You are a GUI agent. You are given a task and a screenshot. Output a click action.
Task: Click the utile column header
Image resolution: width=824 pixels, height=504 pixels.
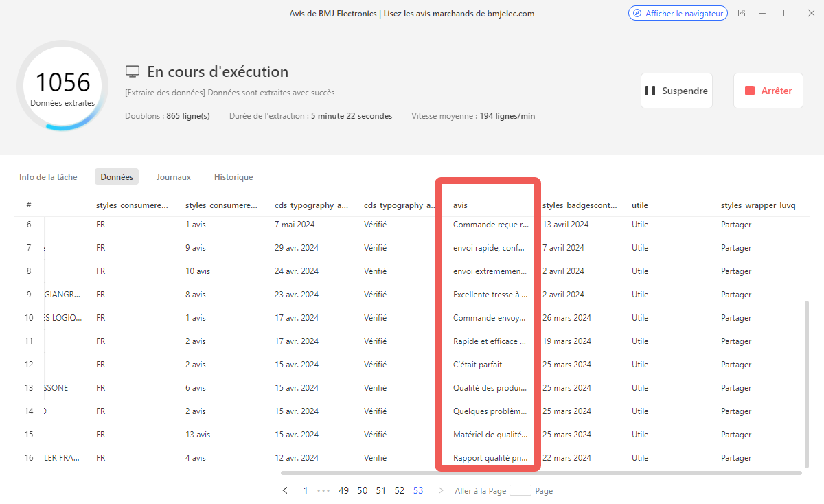(x=639, y=205)
